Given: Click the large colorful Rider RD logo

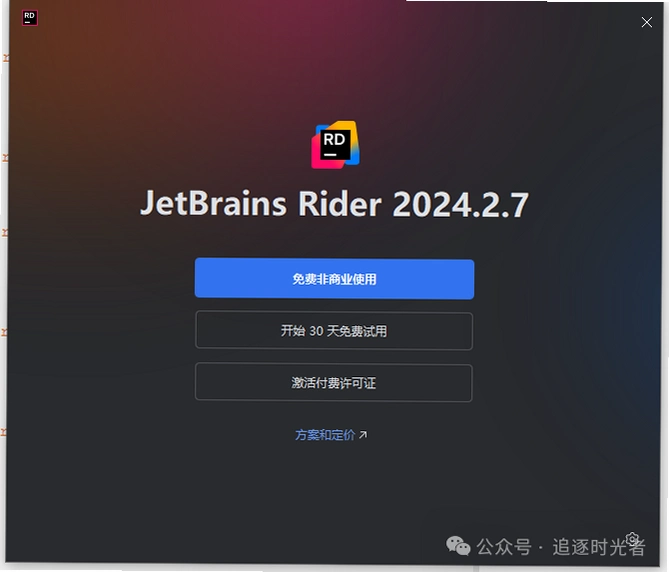Looking at the screenshot, I should (x=335, y=145).
